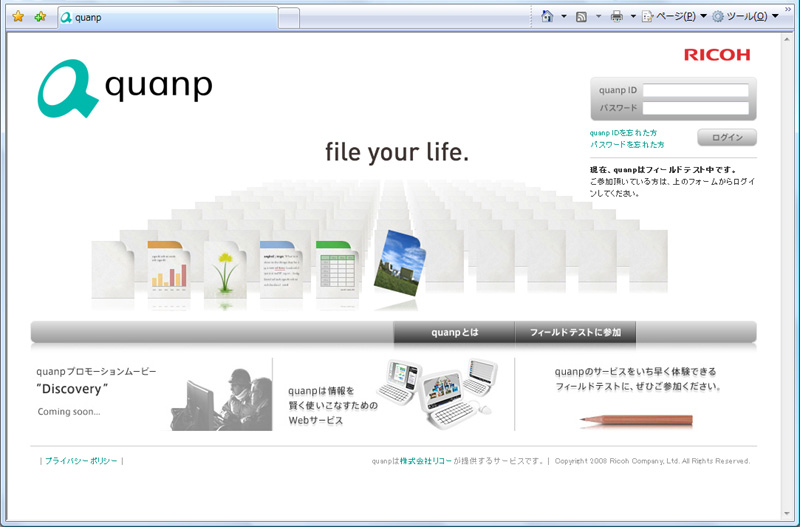
Task: Click the Favorites star icon
Action: click(18, 17)
